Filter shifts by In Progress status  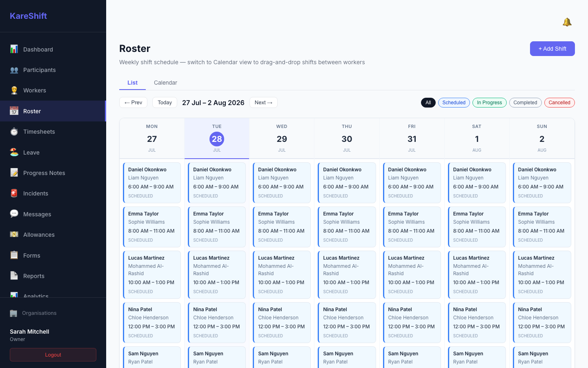489,103
